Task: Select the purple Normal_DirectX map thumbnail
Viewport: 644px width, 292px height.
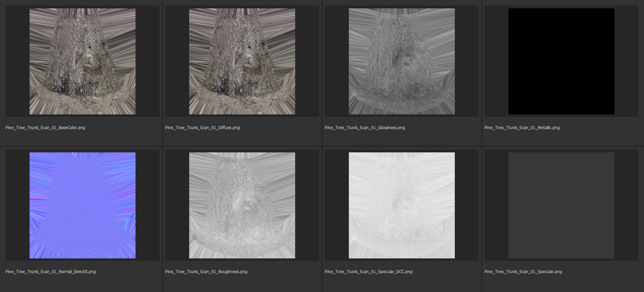Action: click(83, 205)
